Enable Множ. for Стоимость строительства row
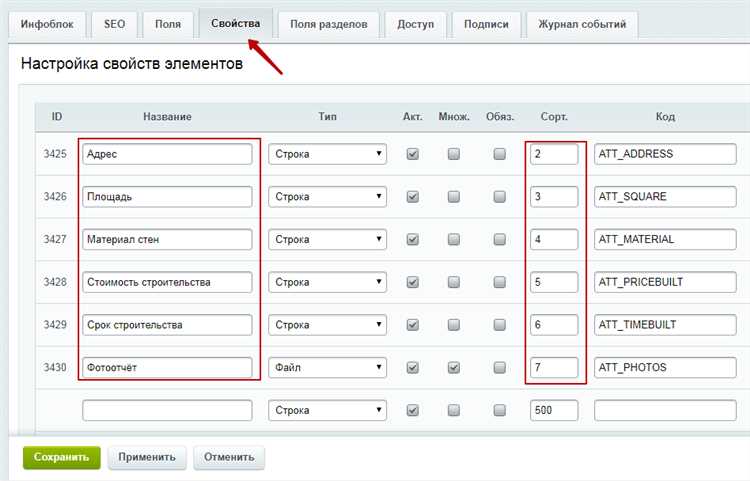 (453, 282)
